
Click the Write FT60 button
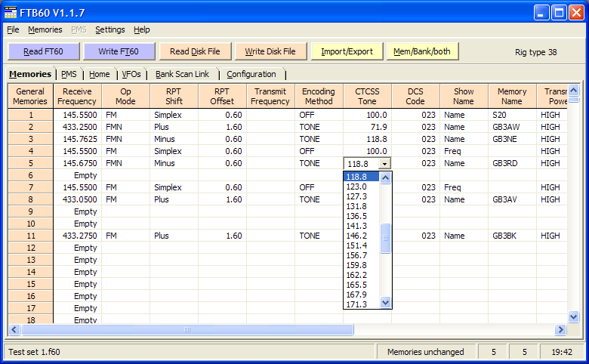coord(119,51)
